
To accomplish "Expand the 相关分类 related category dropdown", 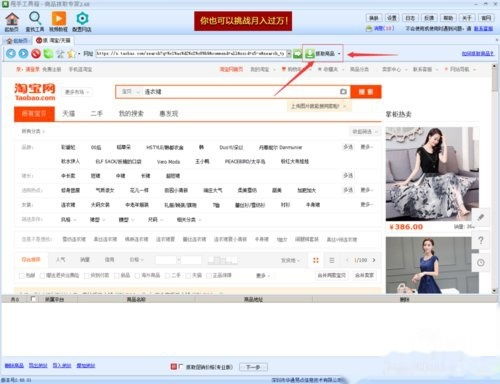I will click(189, 220).
